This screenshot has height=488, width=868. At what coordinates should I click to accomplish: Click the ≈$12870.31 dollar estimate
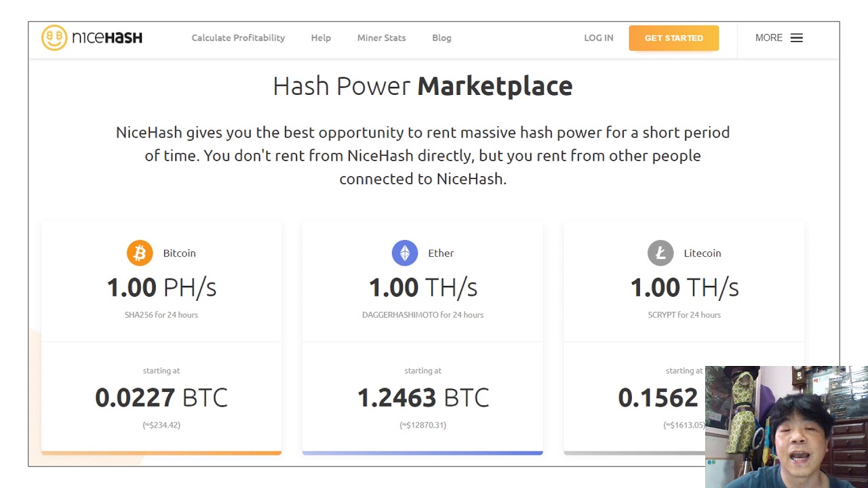(x=423, y=425)
